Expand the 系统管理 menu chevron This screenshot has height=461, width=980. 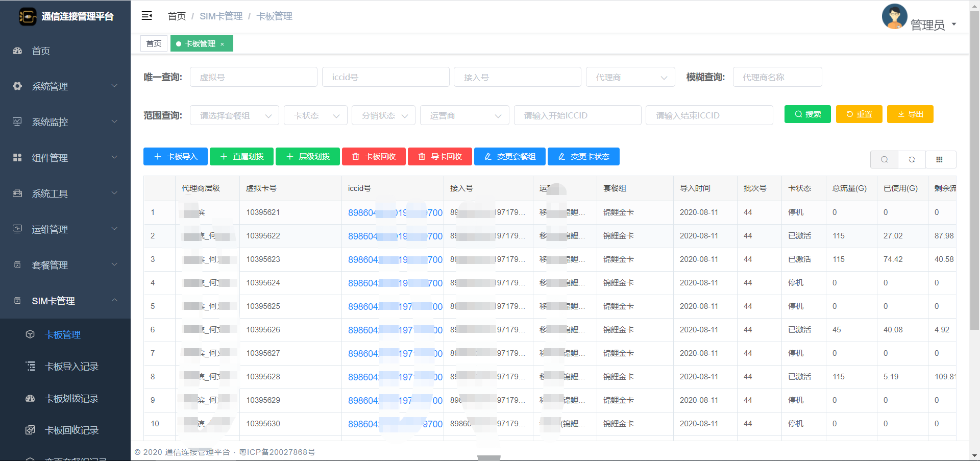click(x=114, y=86)
